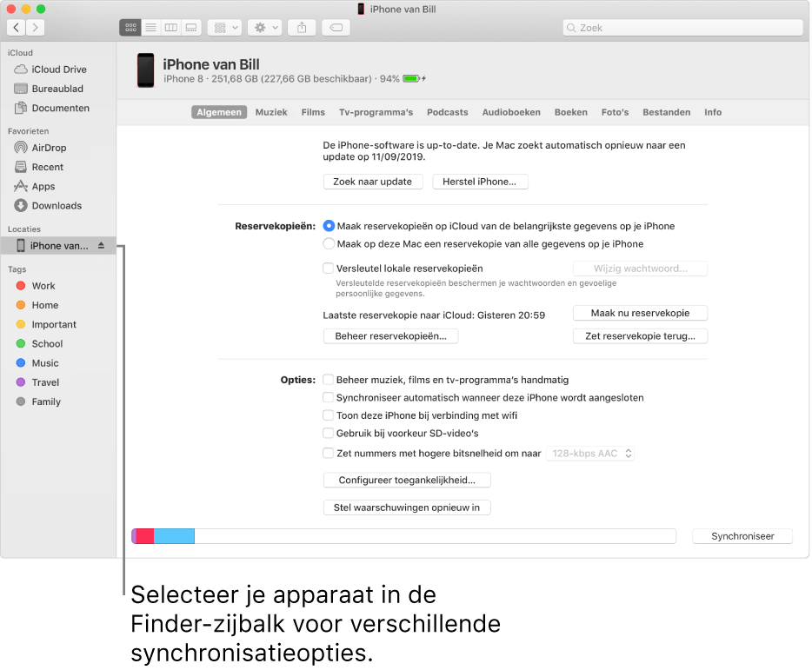
Task: Toggle Toon deze iPhone bij wifi checkbox
Action: pos(329,415)
